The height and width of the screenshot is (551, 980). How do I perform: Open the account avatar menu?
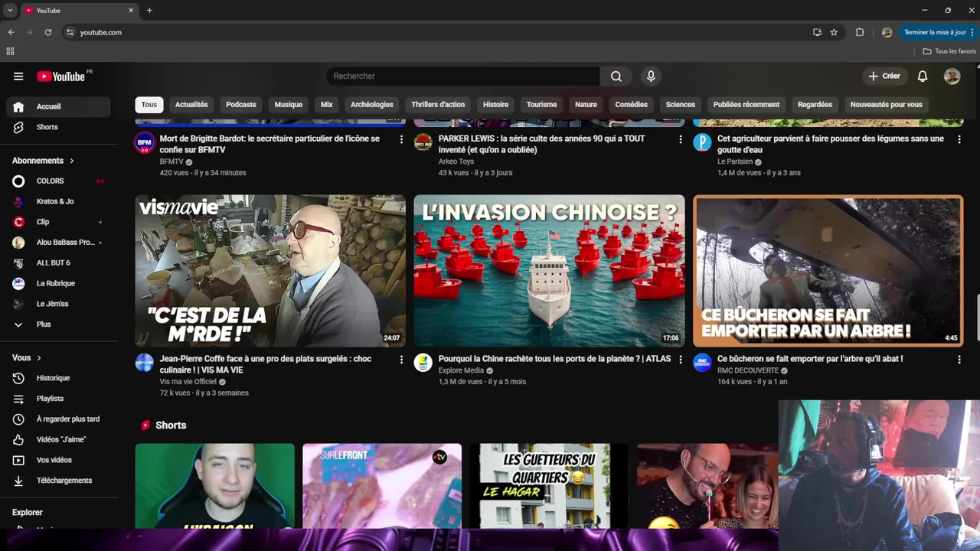pyautogui.click(x=952, y=77)
